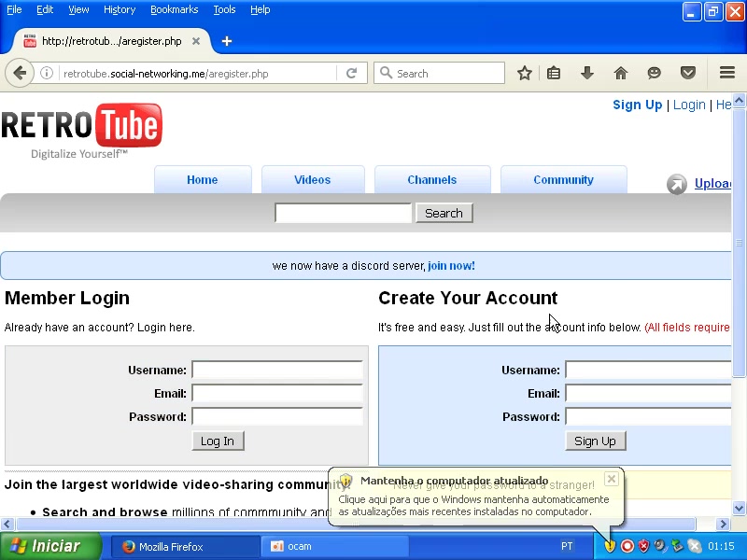Open the Firefox hamburger menu

tap(727, 73)
